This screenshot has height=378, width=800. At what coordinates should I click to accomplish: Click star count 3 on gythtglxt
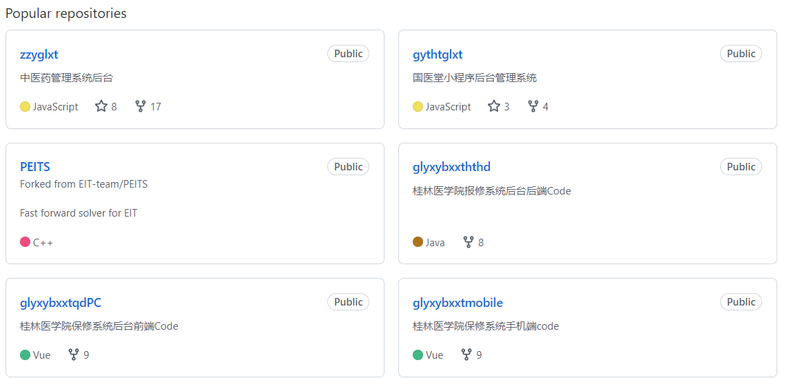tap(507, 107)
